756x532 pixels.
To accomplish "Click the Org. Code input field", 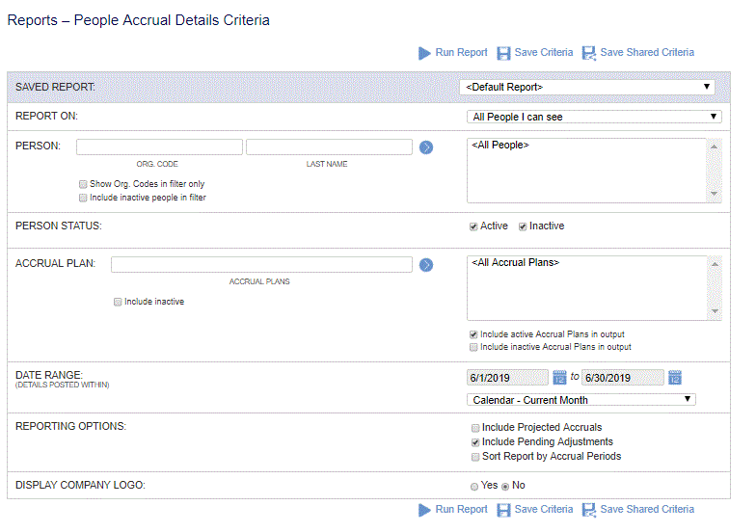I will (160, 146).
